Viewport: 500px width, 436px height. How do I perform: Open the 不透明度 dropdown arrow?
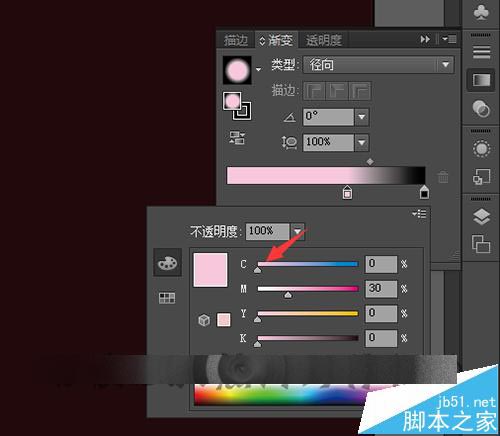[297, 231]
